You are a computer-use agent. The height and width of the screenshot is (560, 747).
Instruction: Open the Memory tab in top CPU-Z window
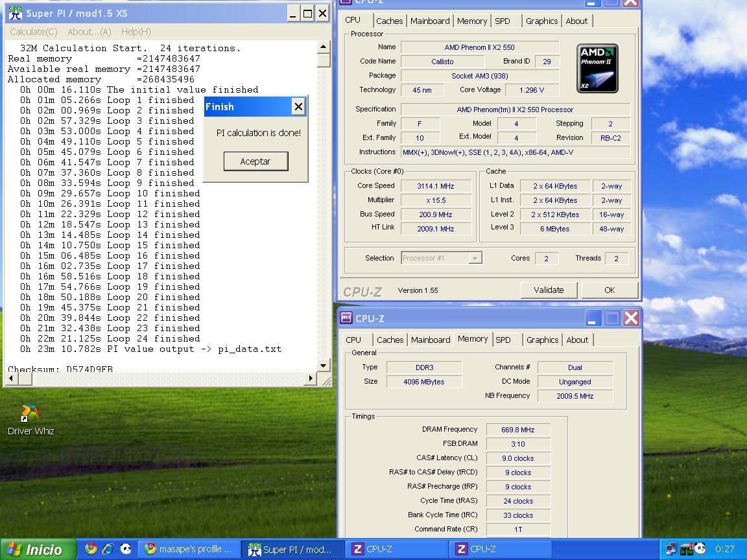(x=471, y=21)
